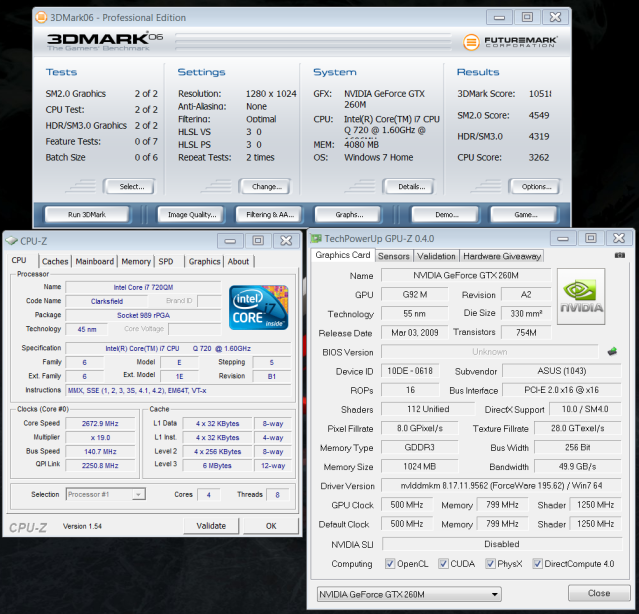This screenshot has height=614, width=639.
Task: Open Filtering & AA settings
Action: (270, 215)
